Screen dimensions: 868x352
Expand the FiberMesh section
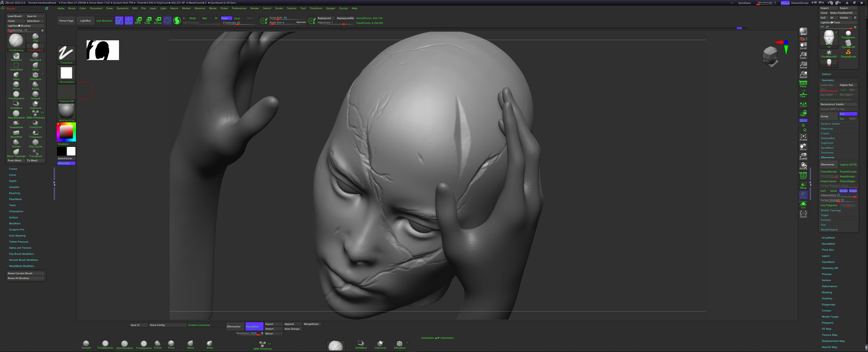[x=15, y=199]
